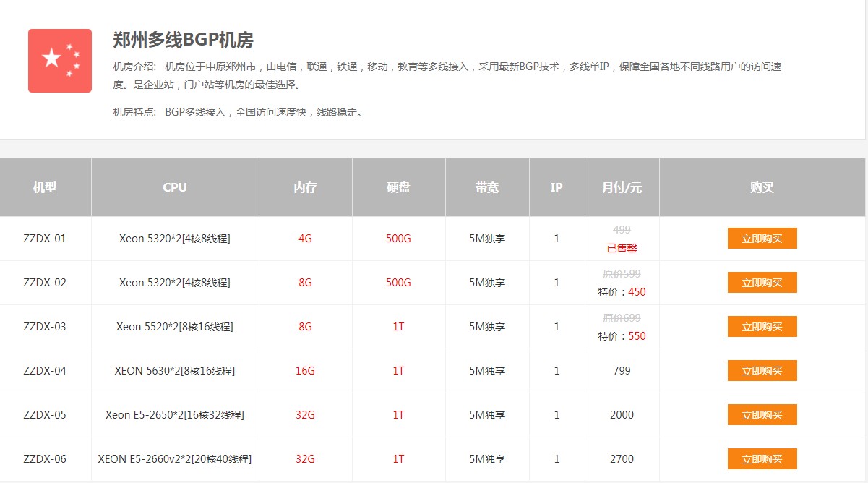
Task: Click Xeon 5520*2[8核16线程] CPU cell
Action: [175, 327]
